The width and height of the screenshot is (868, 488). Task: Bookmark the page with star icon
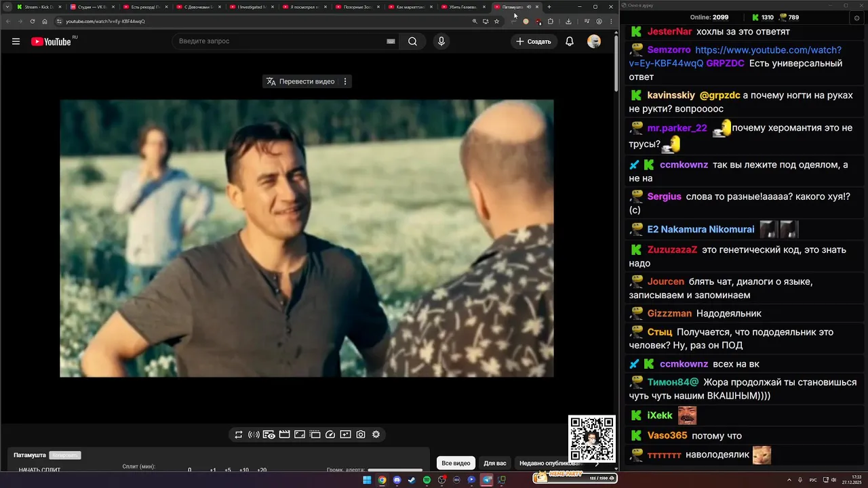click(496, 21)
